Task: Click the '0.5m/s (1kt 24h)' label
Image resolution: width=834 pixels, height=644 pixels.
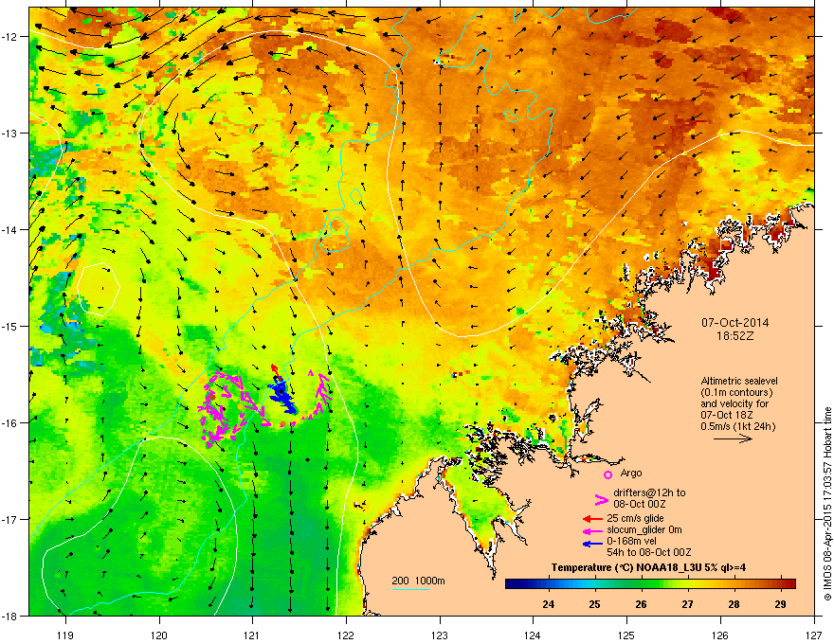Action: 737,426
